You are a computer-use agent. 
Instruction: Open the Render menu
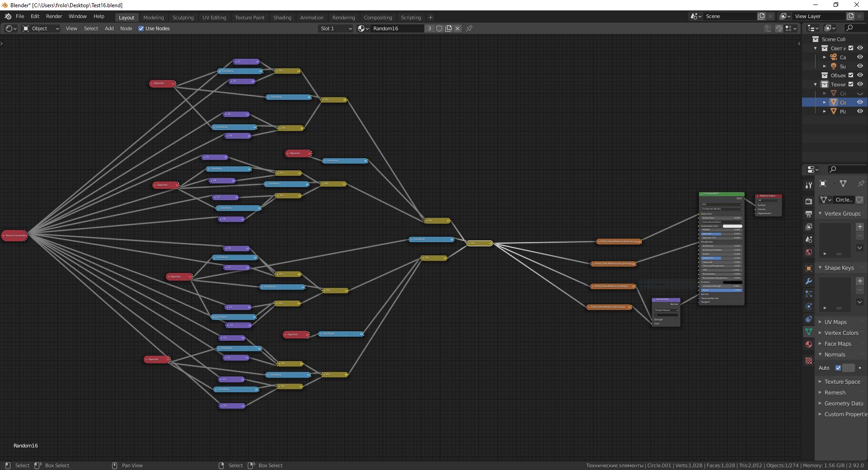(54, 16)
